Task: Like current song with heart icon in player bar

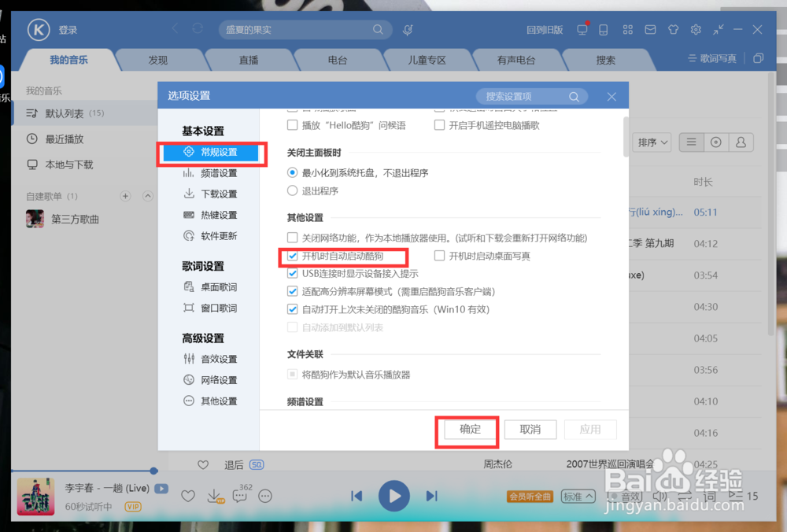Action: pos(188,497)
